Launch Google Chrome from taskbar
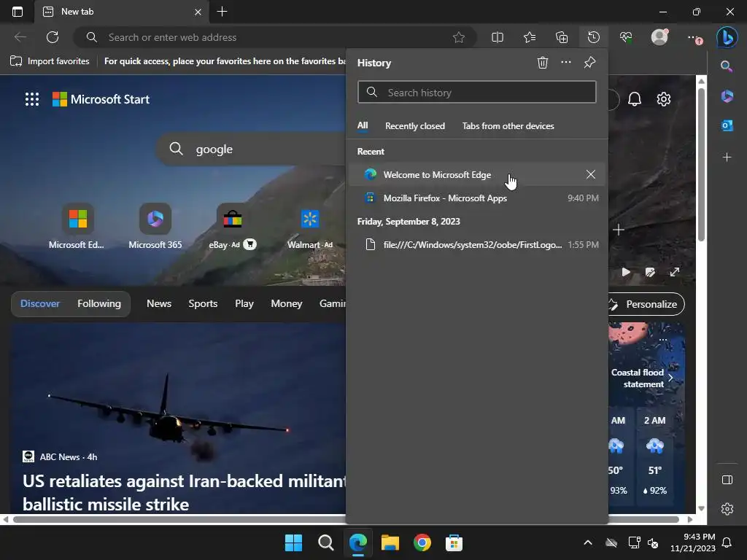This screenshot has height=560, width=747. (x=422, y=542)
